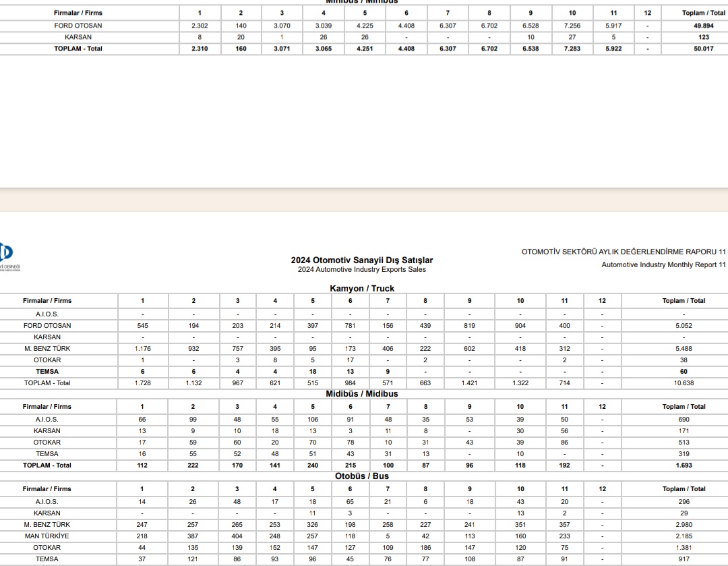Image resolution: width=728 pixels, height=566 pixels.
Task: Click the 'Midibüs / Midibus' table title
Action: [362, 393]
